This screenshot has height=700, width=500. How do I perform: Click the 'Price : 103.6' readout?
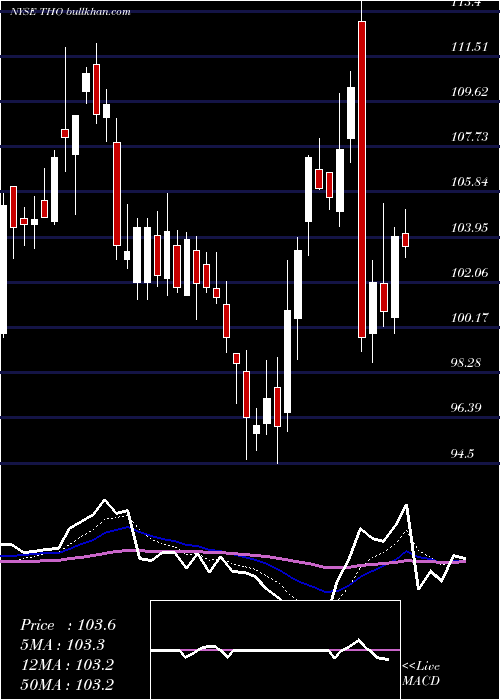[68, 625]
